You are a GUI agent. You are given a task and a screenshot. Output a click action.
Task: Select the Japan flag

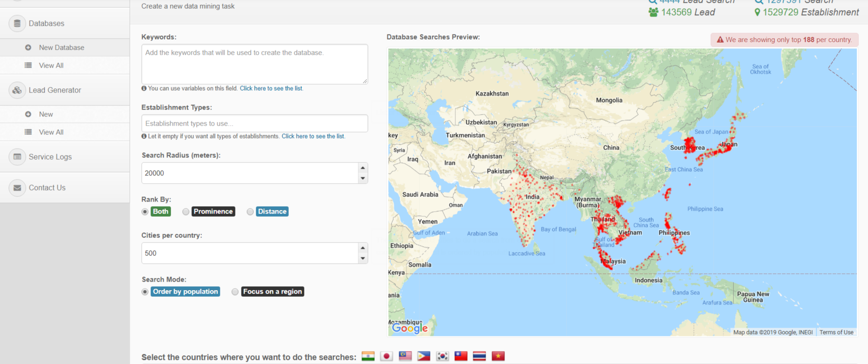point(387,356)
